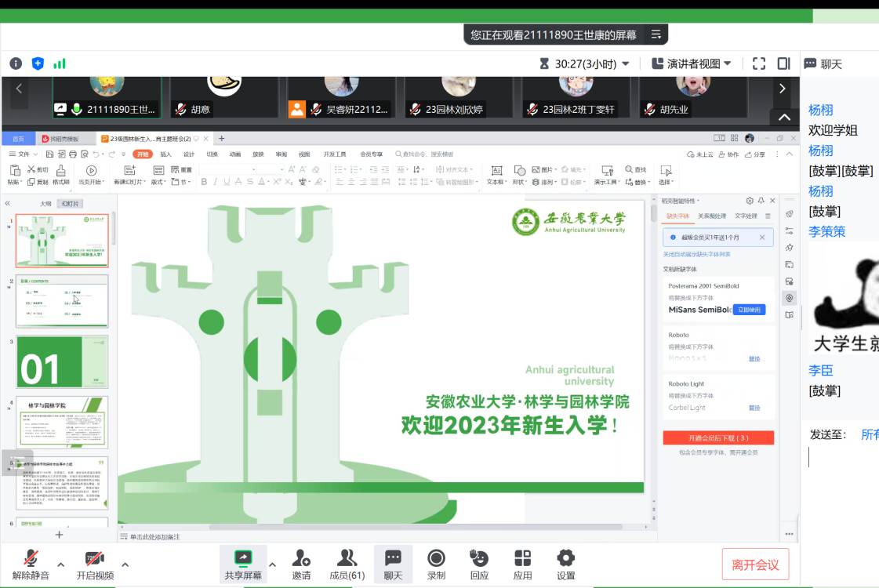Expand the meeting timer 30:27 dropdown
This screenshot has height=588, width=879.
point(625,64)
